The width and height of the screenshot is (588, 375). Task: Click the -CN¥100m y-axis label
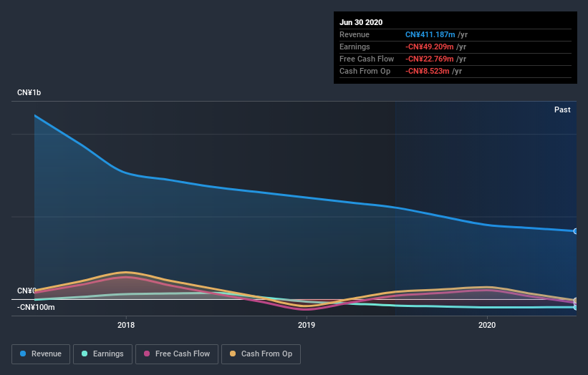tap(36, 307)
